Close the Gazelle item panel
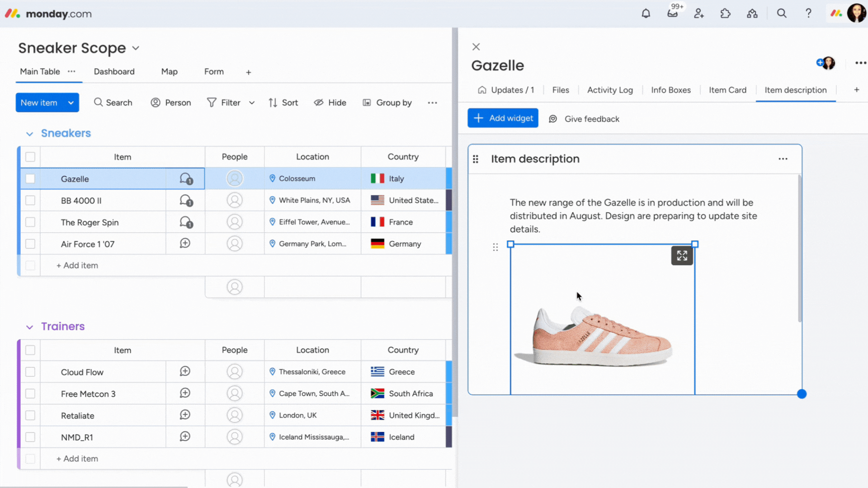 coord(476,47)
